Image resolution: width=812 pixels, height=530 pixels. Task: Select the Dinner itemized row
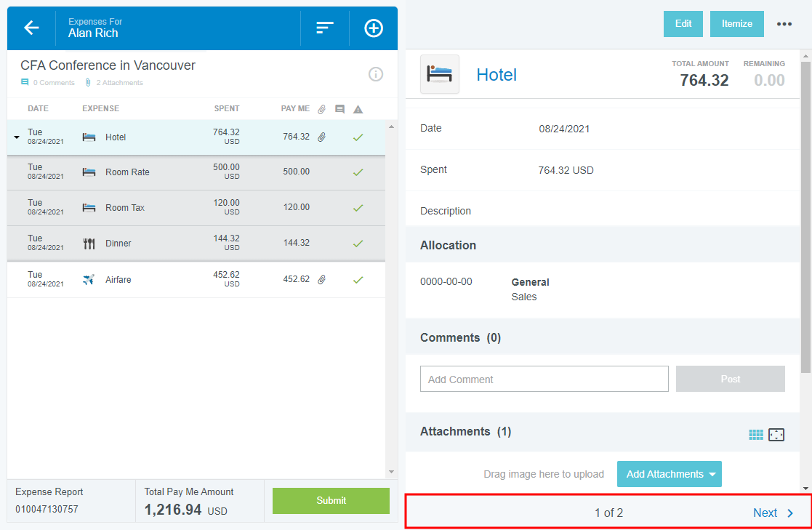click(x=182, y=244)
